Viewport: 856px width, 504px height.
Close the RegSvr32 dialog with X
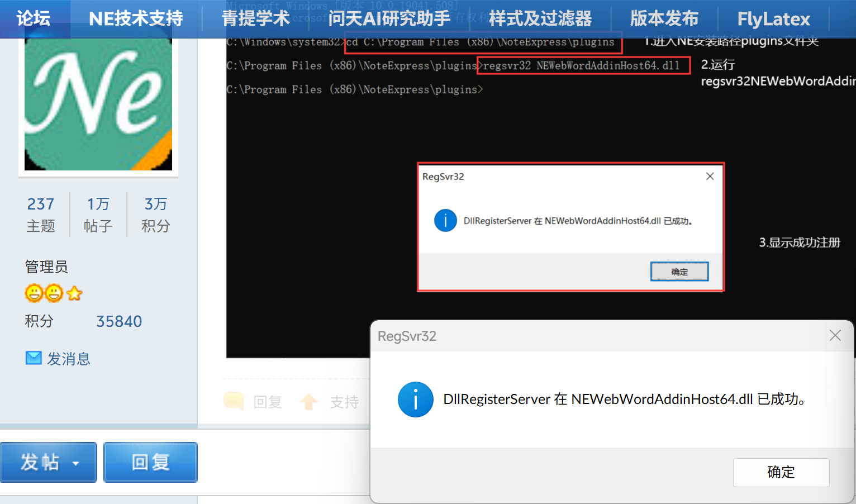(x=835, y=335)
